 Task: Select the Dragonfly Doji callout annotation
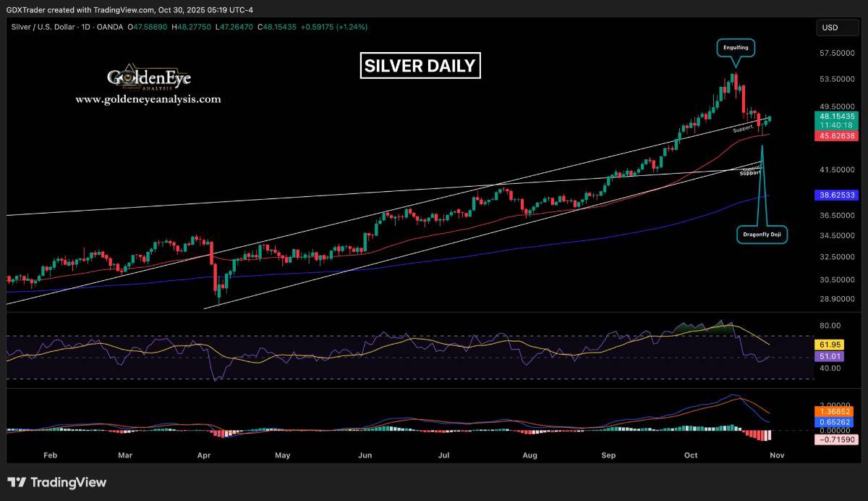(762, 235)
